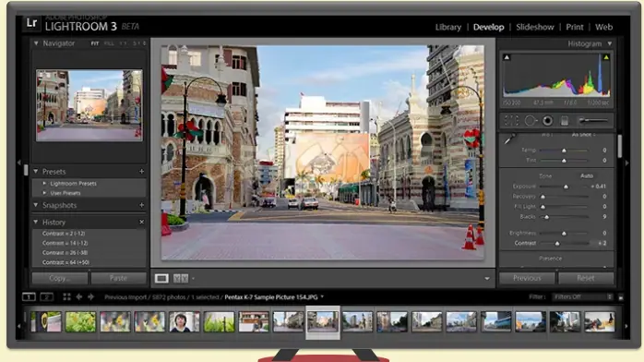Add a new snapshot with plus icon
Viewport: 644px width, 362px height.
(x=142, y=205)
